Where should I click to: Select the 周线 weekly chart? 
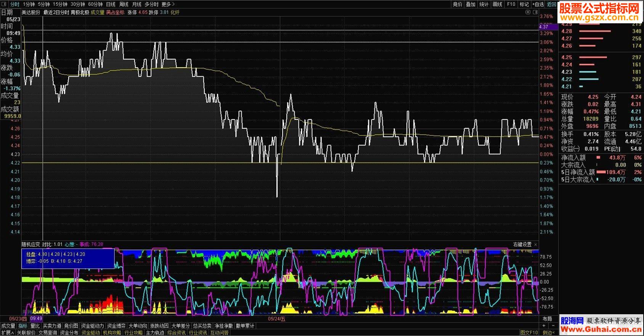(x=124, y=4)
